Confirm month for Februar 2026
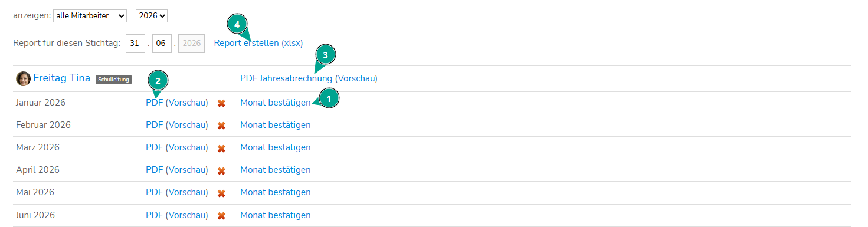Viewport: 868px width, 227px height. pos(276,125)
